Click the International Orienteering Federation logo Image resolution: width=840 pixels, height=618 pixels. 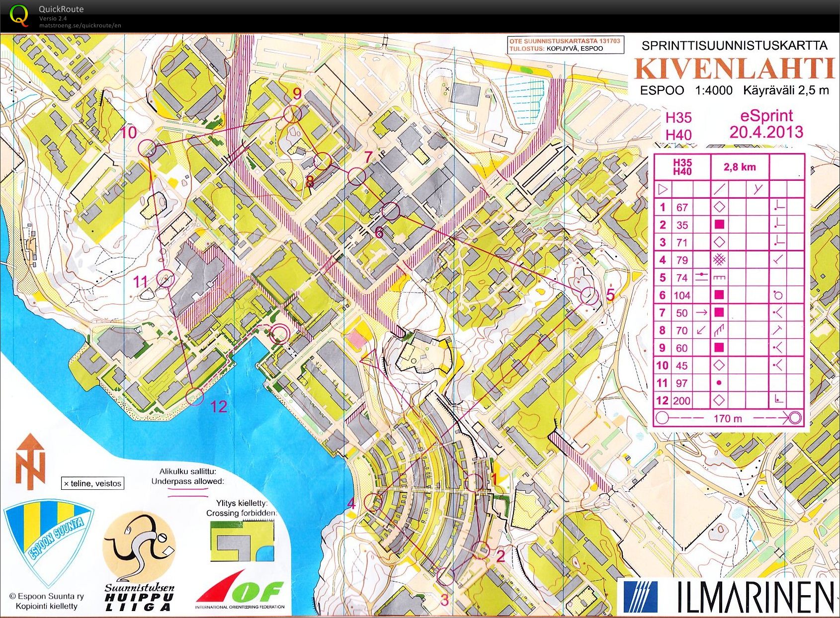[x=241, y=590]
